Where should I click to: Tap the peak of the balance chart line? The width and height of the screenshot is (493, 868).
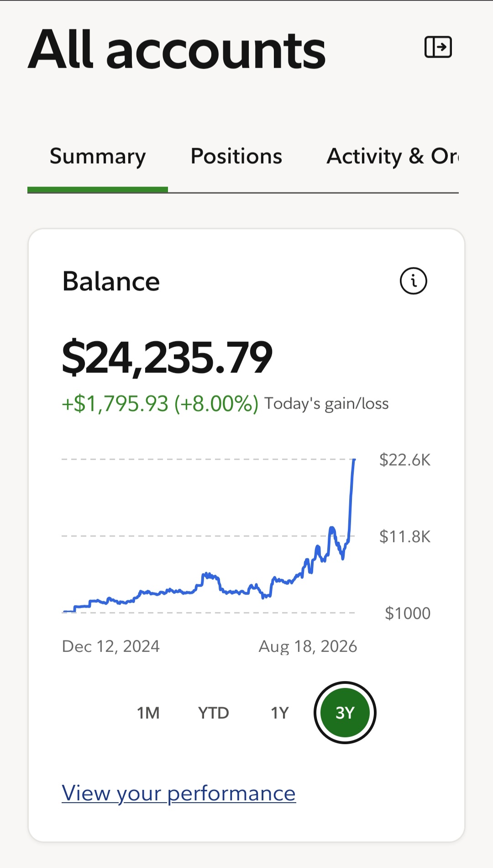coord(354,460)
